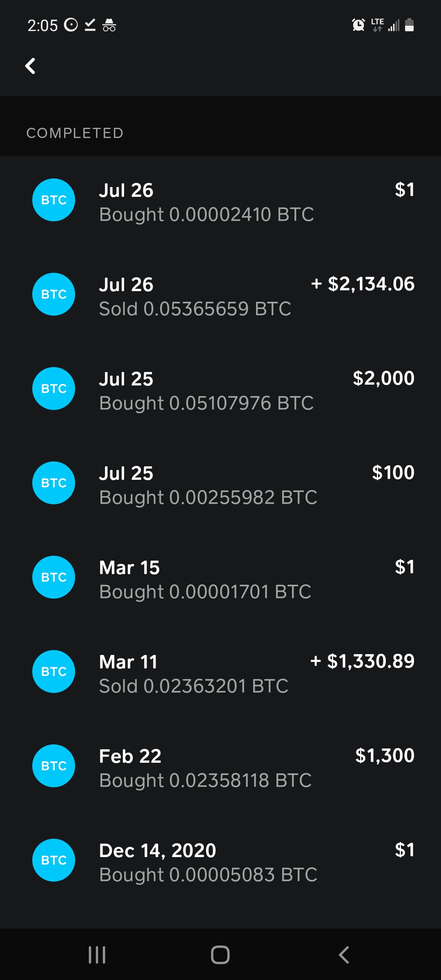The height and width of the screenshot is (980, 441).
Task: Tap BTC icon for Mar 15 transaction
Action: [53, 577]
